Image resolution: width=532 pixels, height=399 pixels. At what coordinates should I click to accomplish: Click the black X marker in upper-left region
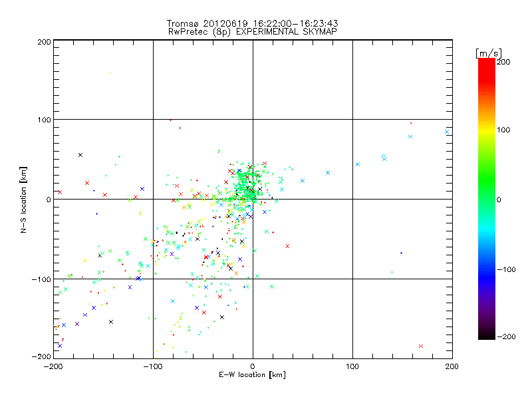click(x=80, y=155)
